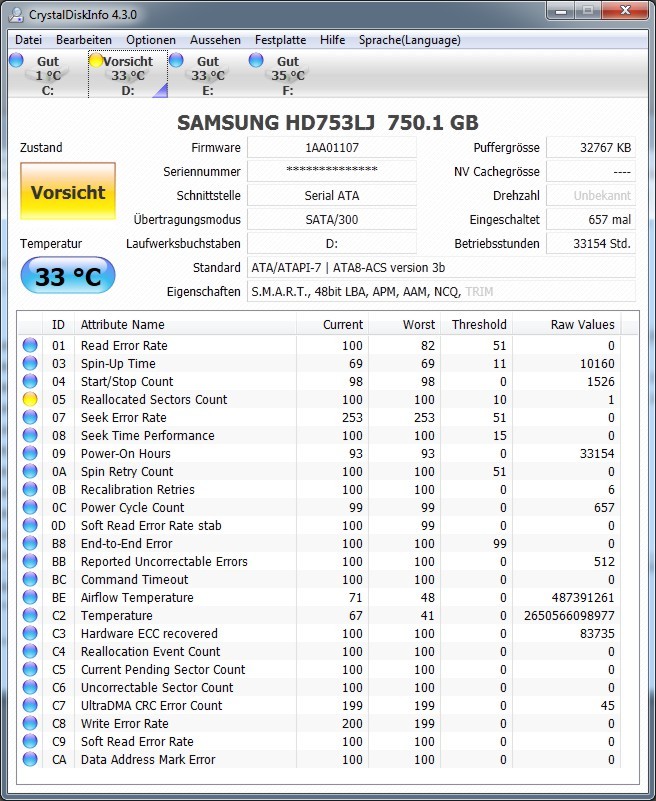Click the status orb of Command Timeout

point(30,579)
